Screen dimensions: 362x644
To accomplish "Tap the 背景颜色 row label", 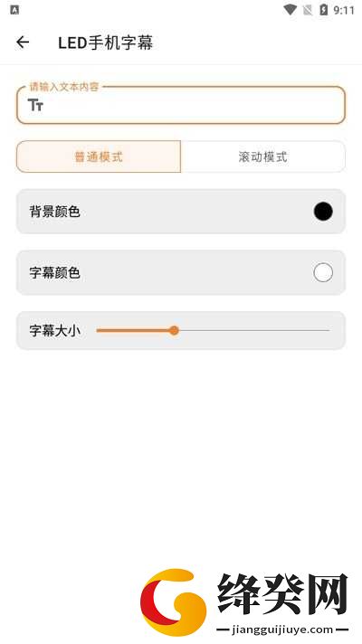I will pos(54,212).
